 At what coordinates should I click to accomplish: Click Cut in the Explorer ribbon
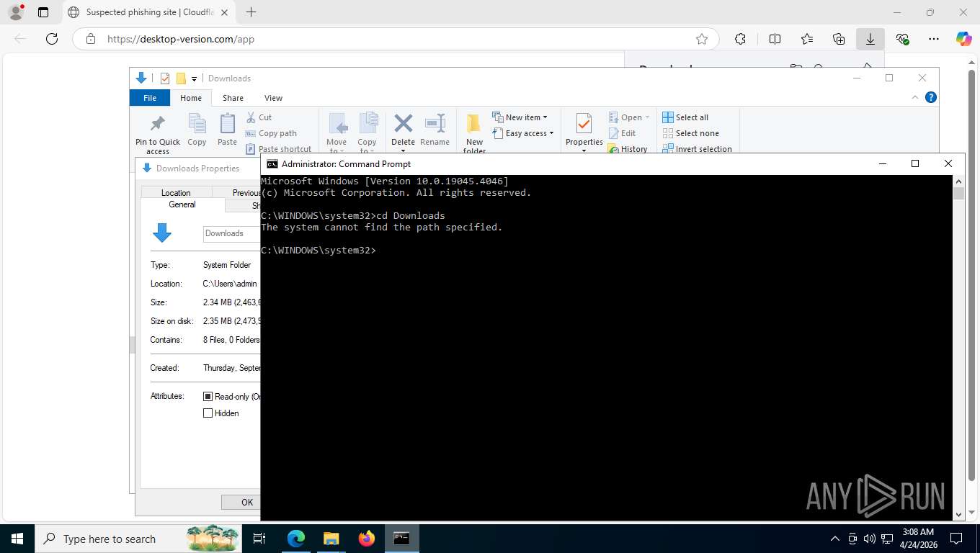[259, 117]
